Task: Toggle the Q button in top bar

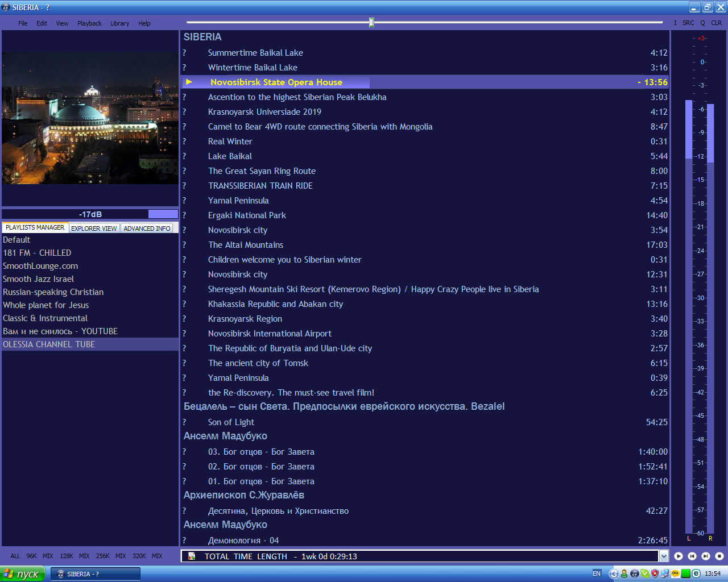Action: coord(702,23)
